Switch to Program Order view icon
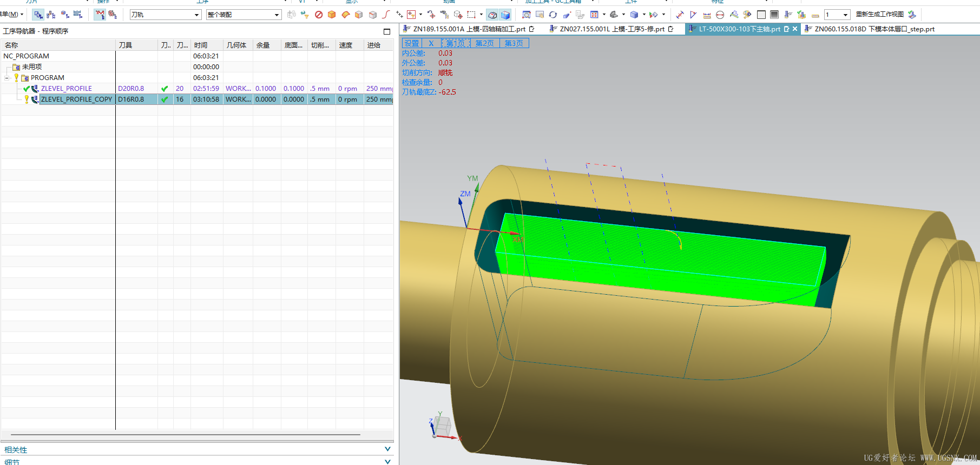This screenshot has width=980, height=465. coord(38,15)
